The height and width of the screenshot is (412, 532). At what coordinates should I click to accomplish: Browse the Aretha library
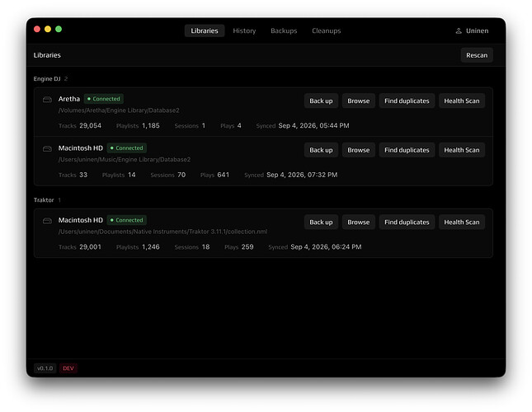click(358, 101)
